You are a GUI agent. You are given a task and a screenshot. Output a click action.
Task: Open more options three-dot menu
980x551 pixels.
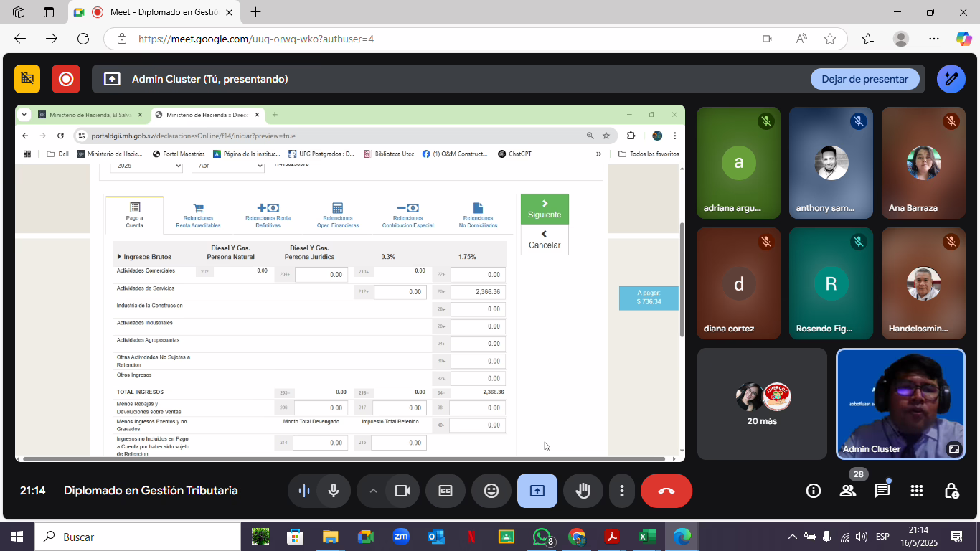(x=621, y=491)
